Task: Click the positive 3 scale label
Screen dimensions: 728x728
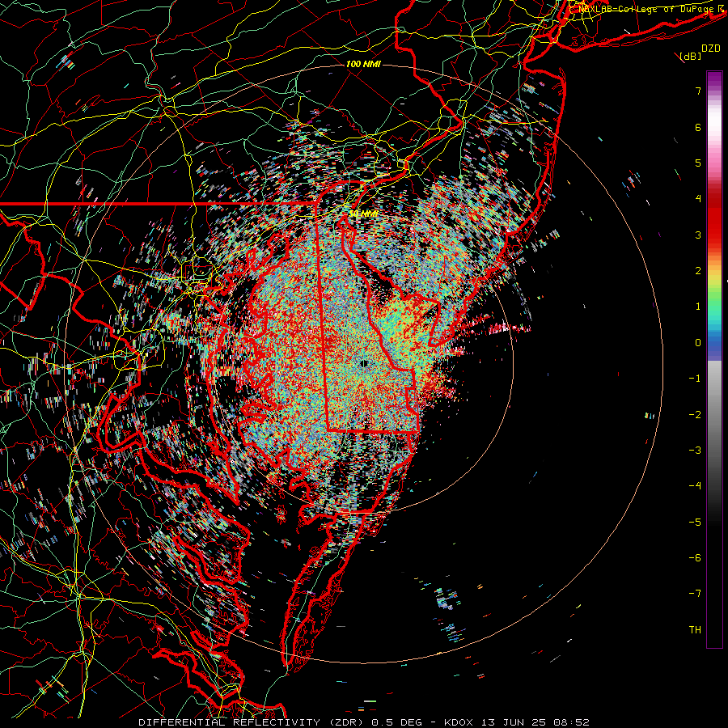Action: 698,235
